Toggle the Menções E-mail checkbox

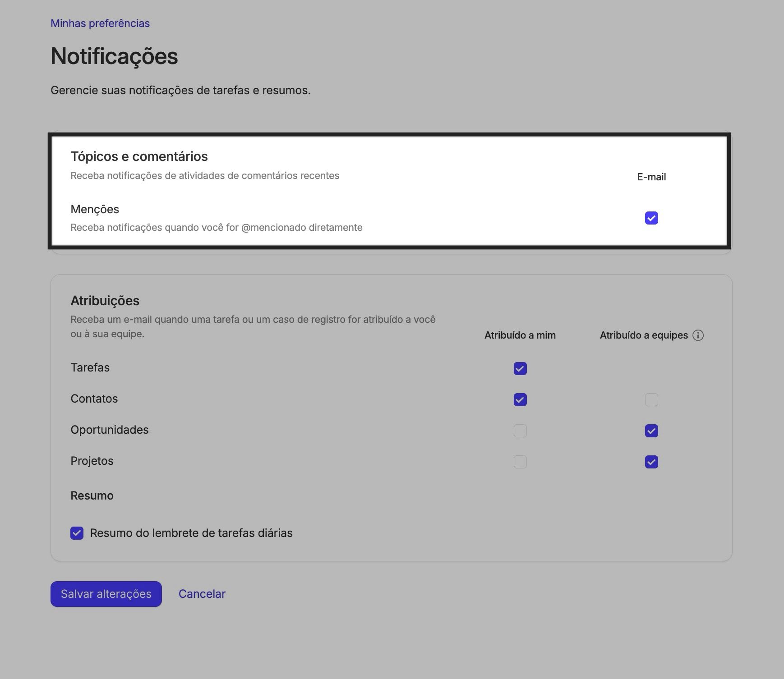(651, 218)
